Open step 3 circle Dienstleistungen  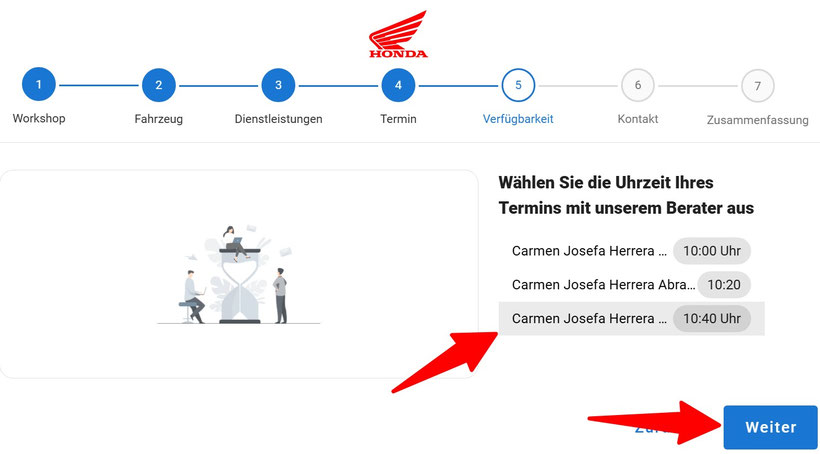tap(278, 85)
